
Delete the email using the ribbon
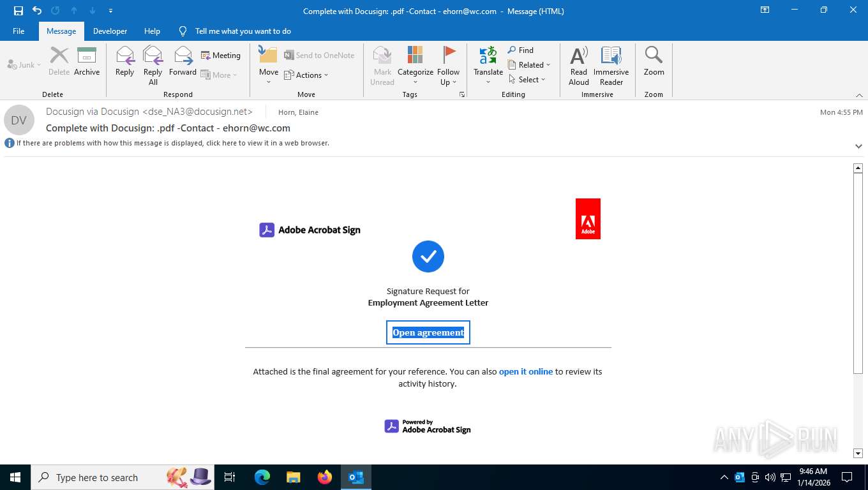59,63
